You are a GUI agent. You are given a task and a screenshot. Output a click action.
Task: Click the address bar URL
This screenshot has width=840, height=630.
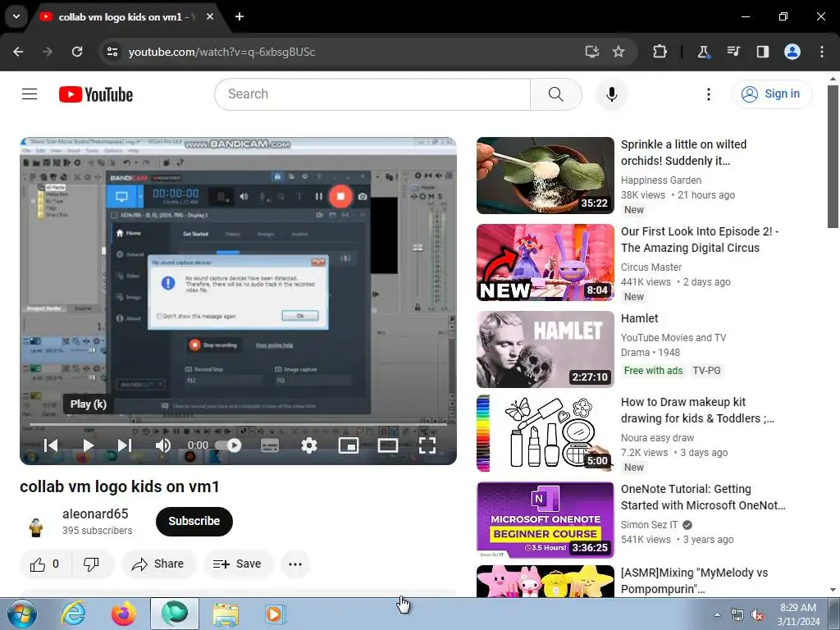(221, 52)
